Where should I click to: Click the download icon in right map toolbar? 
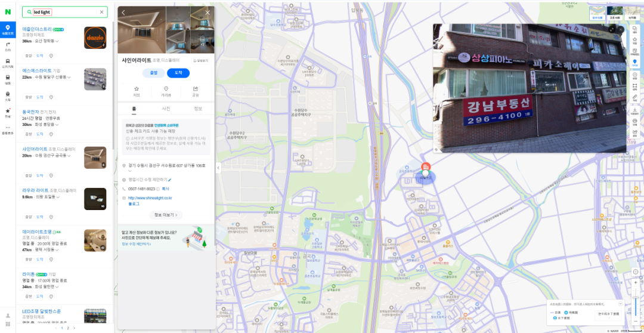[634, 111]
